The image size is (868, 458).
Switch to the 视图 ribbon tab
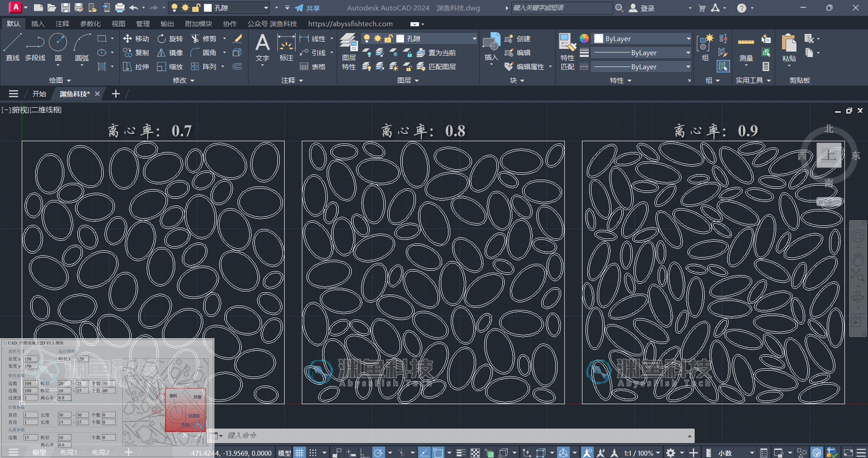pos(118,24)
